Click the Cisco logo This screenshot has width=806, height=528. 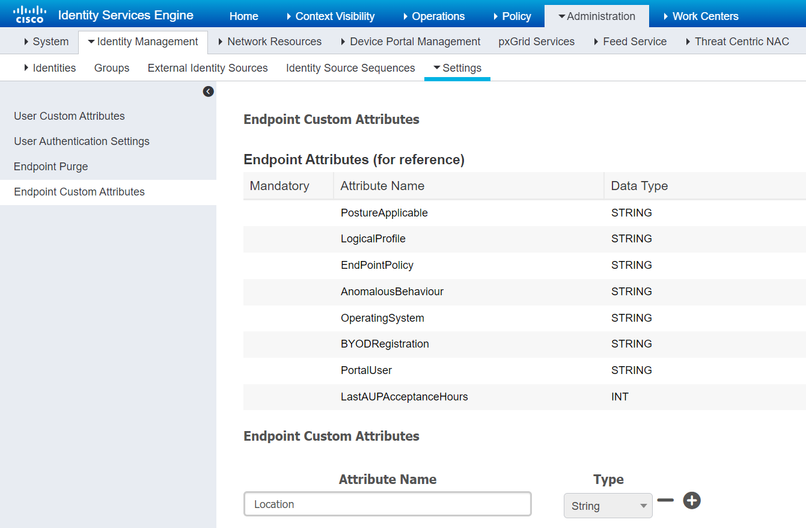(29, 14)
